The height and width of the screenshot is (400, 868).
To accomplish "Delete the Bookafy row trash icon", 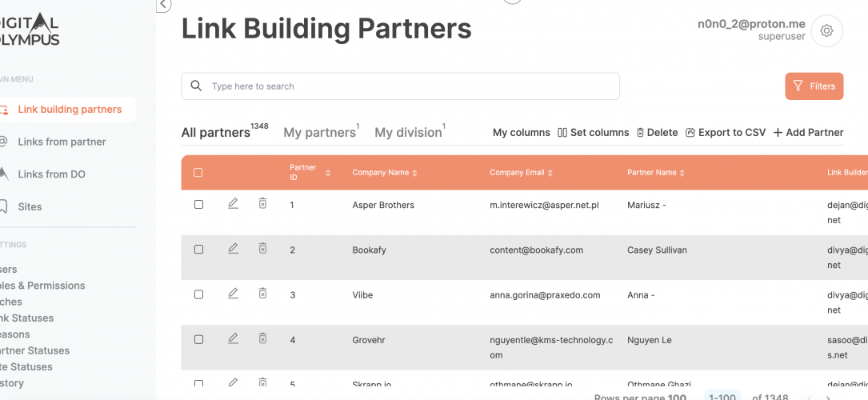I will pyautogui.click(x=262, y=249).
